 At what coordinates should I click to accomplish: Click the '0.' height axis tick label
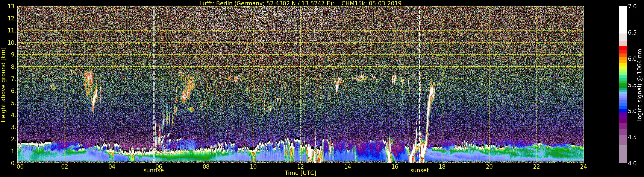tap(14, 163)
